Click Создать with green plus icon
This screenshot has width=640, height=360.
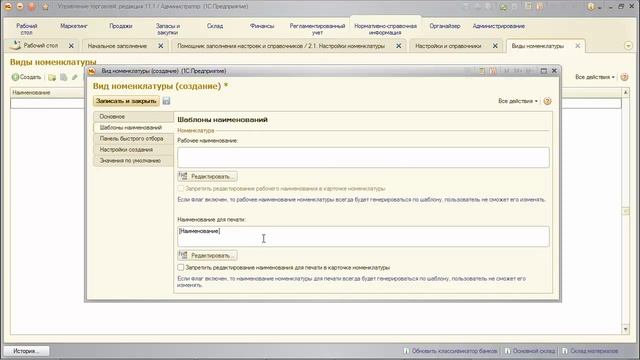coord(27,77)
